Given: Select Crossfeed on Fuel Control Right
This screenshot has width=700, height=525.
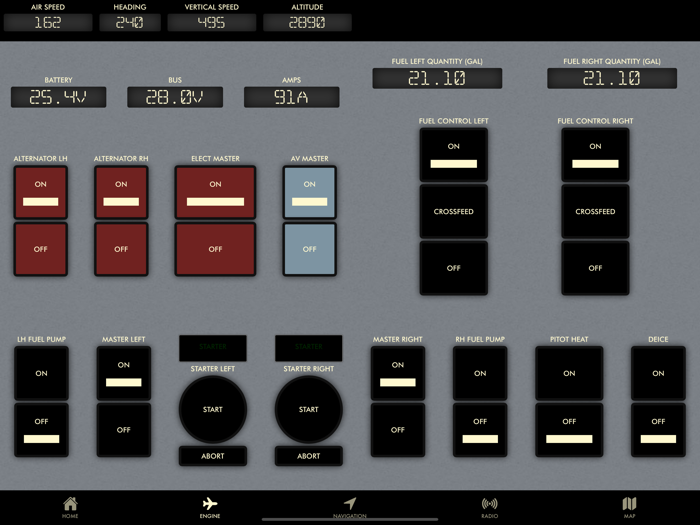Looking at the screenshot, I should 595,211.
